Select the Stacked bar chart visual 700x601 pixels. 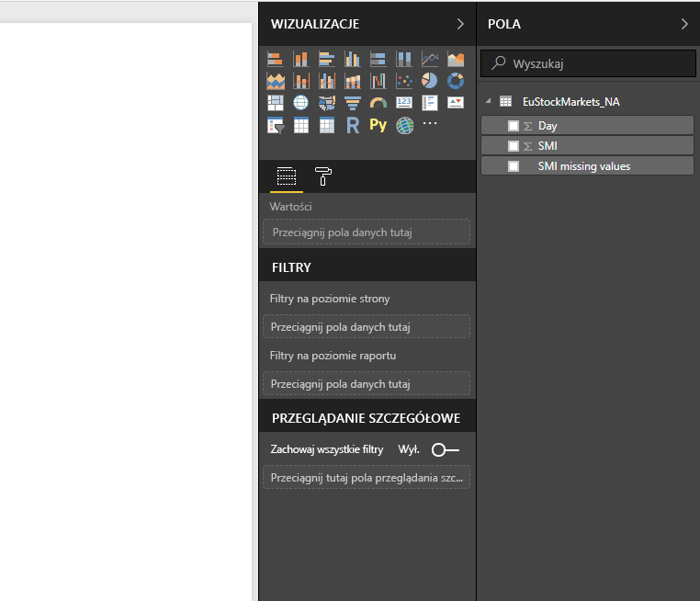(275, 59)
